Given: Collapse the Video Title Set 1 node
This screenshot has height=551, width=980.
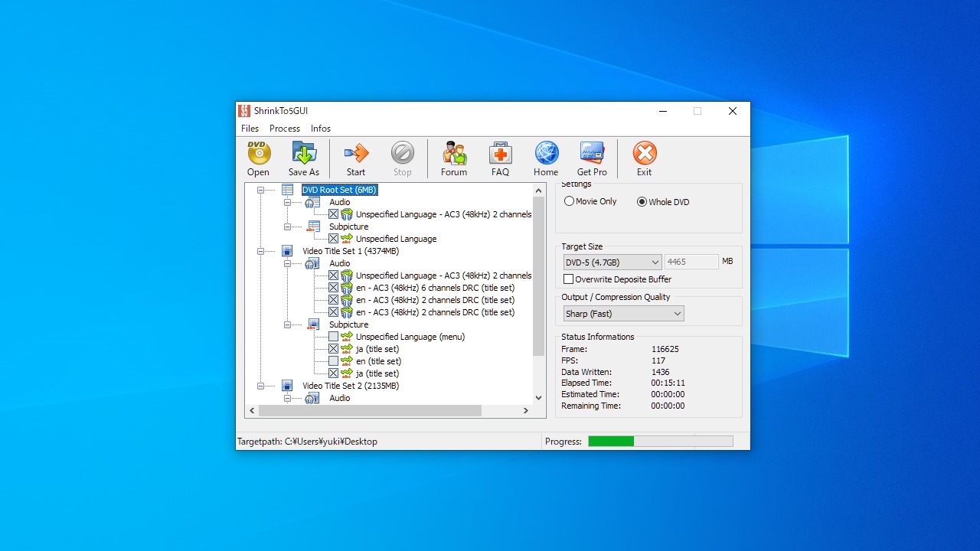Looking at the screenshot, I should [261, 251].
